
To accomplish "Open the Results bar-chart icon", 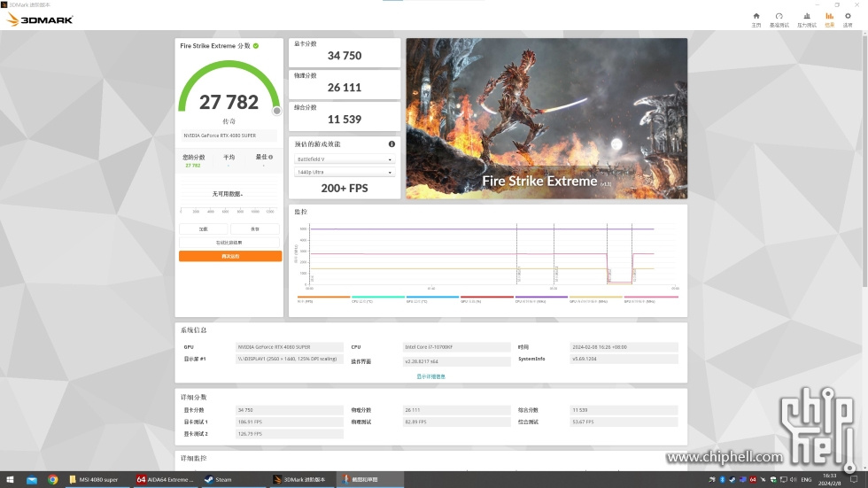I will pyautogui.click(x=829, y=16).
